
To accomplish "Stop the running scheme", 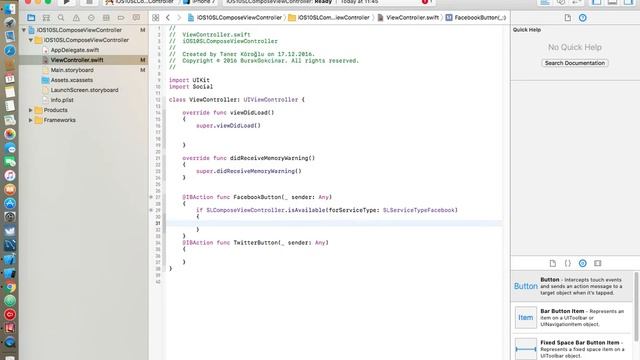I will [x=89, y=2].
